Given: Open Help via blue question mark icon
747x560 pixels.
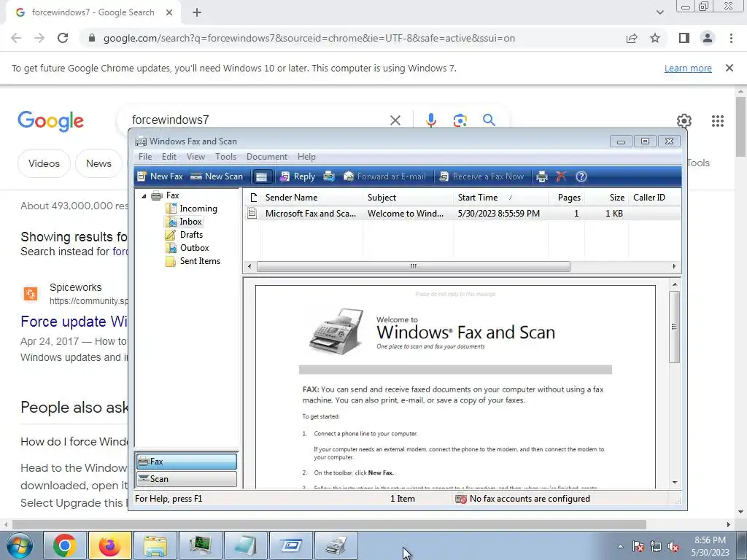Looking at the screenshot, I should point(581,176).
